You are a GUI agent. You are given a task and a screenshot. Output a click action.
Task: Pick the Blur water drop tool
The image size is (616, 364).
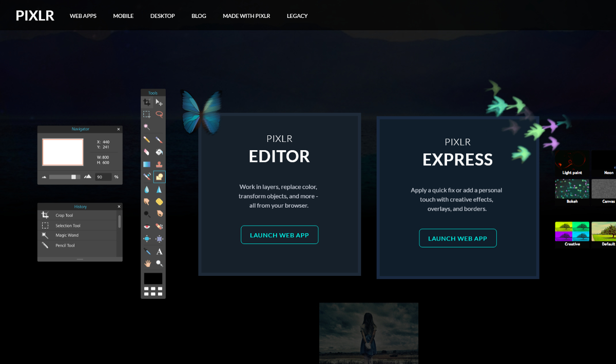point(147,189)
